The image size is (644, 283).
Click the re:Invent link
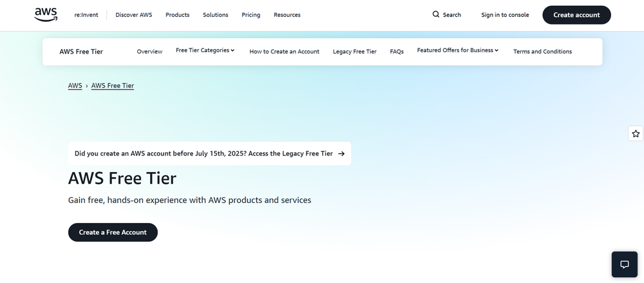86,15
